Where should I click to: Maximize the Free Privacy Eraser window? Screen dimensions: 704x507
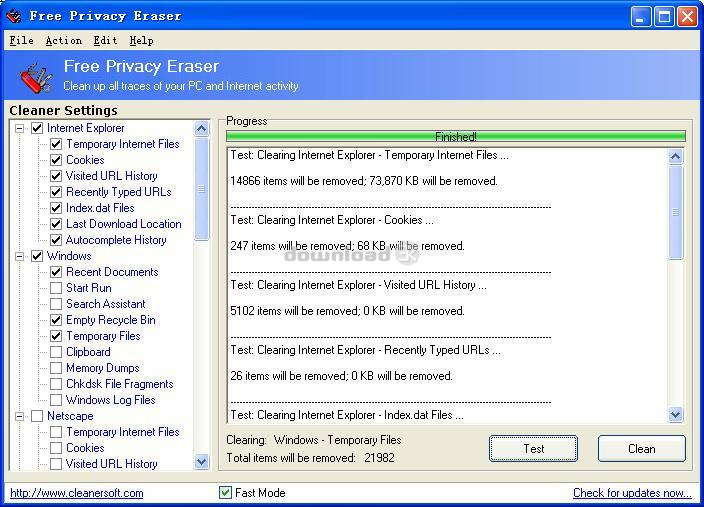click(x=665, y=16)
